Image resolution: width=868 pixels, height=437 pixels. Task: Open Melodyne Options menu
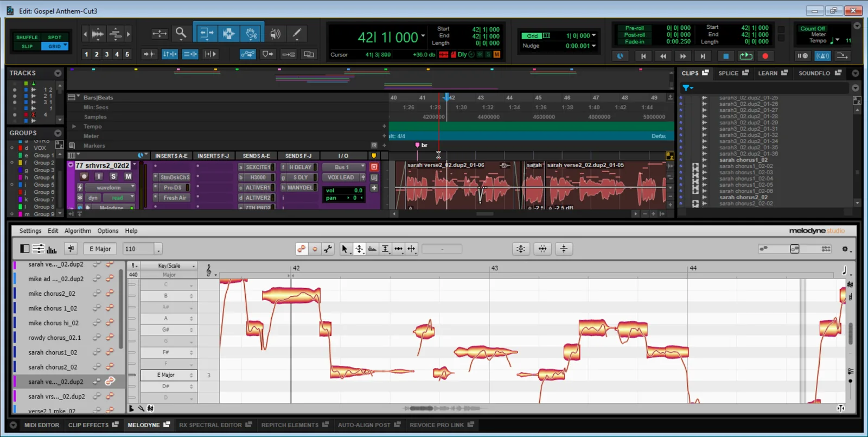pos(108,231)
